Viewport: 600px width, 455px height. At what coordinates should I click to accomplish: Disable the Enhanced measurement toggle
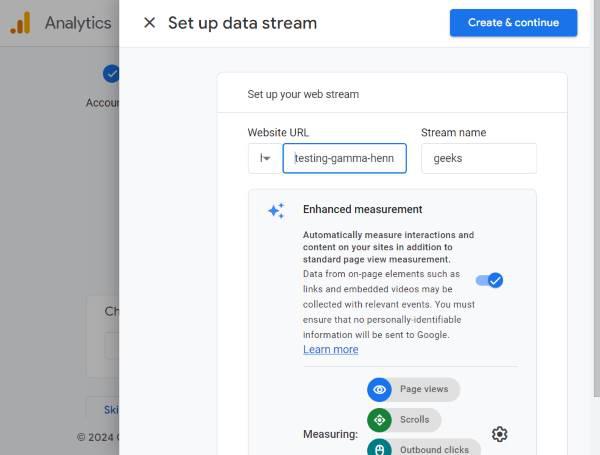pos(489,280)
